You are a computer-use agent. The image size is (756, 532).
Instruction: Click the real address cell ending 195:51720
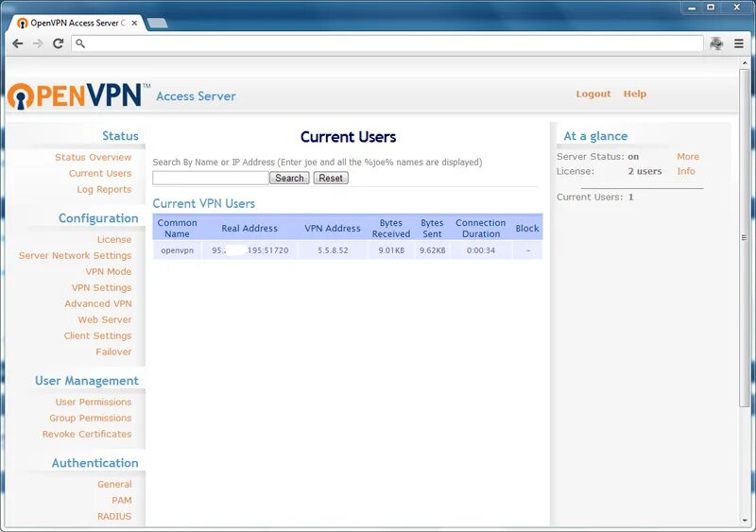pos(250,250)
